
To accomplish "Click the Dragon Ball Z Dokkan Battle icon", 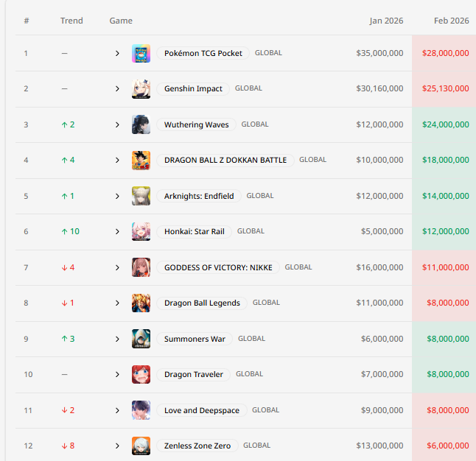I will coord(141,161).
